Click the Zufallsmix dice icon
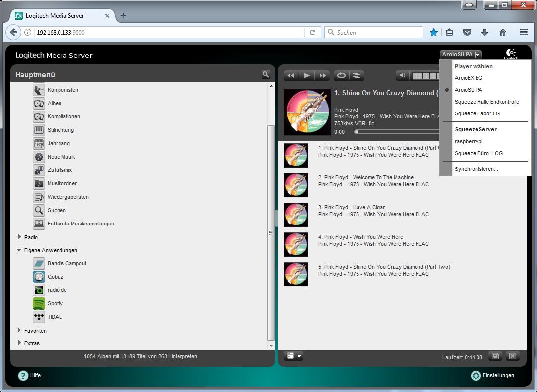537x392 pixels. point(39,170)
